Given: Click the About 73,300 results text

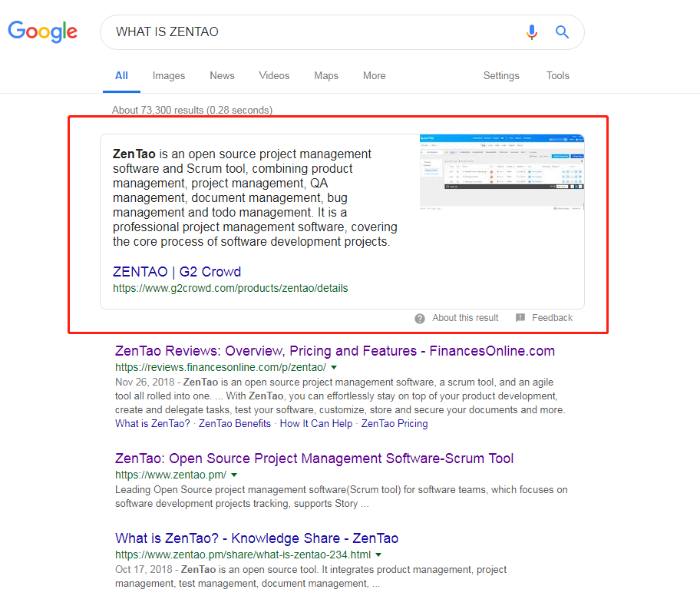Looking at the screenshot, I should tap(192, 111).
